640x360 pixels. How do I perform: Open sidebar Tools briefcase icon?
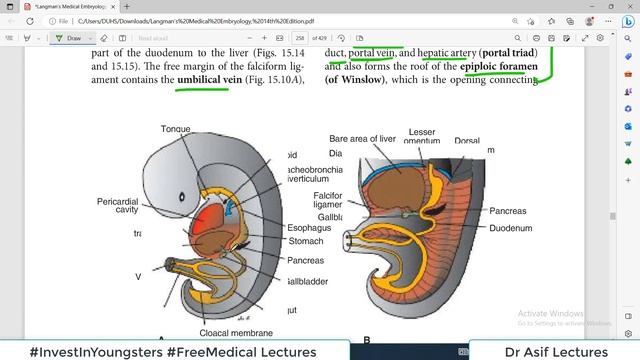coord(628,74)
